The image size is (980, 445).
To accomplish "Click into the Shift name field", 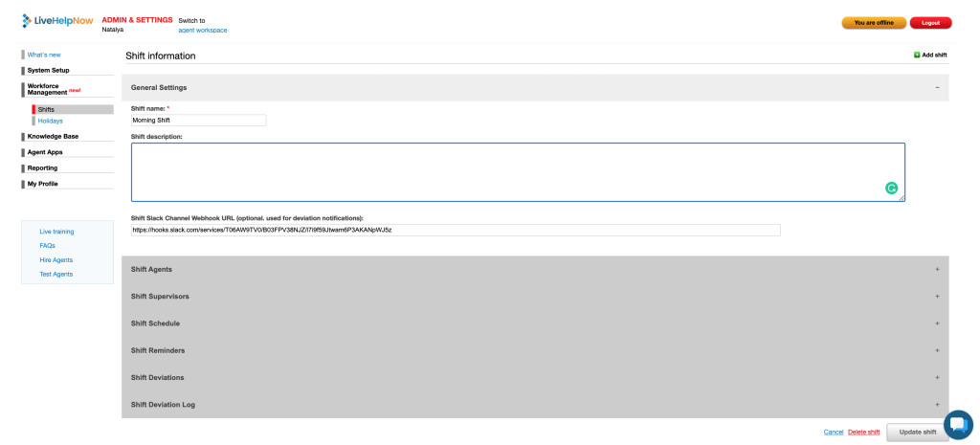I will coord(198,121).
